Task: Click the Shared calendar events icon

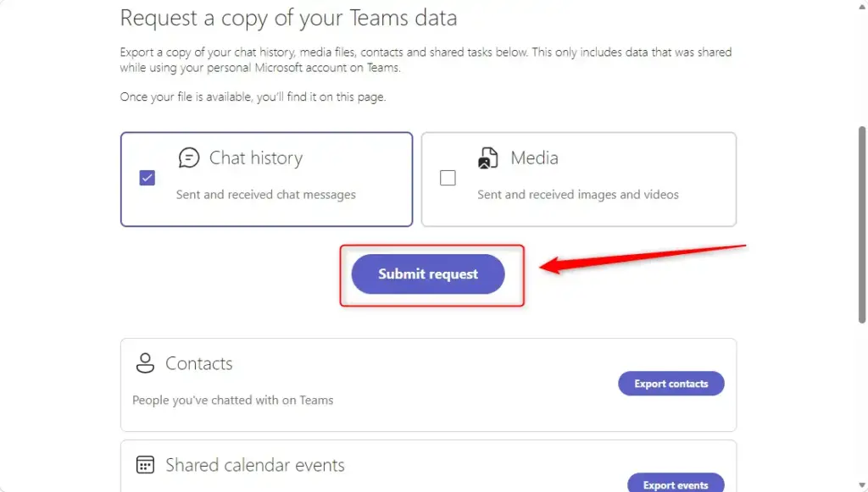Action: point(145,464)
